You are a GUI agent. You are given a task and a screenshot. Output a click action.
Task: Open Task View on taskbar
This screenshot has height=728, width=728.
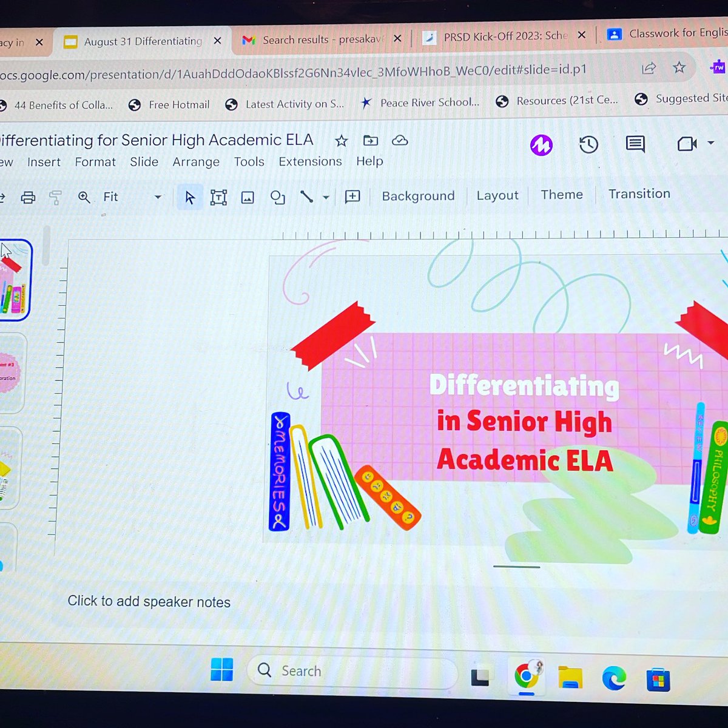480,677
